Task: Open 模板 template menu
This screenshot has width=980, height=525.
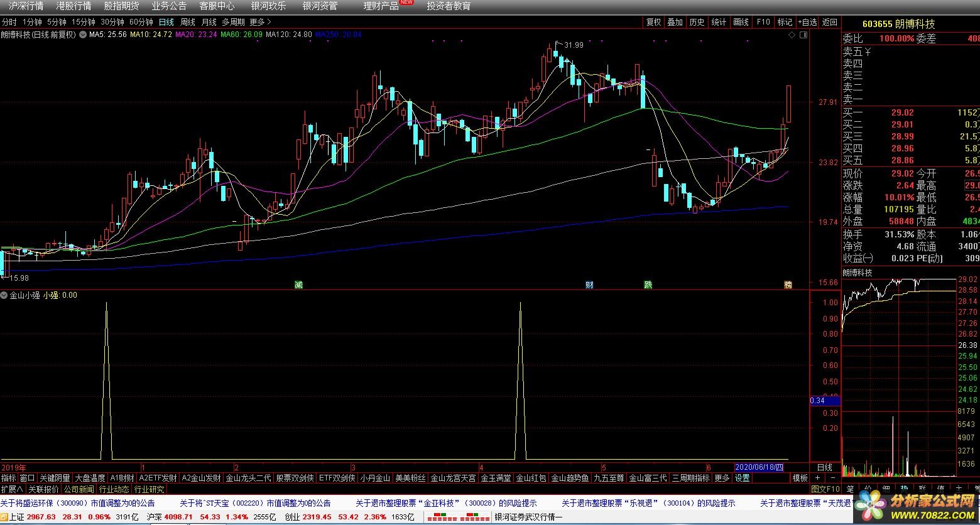Action: click(800, 478)
